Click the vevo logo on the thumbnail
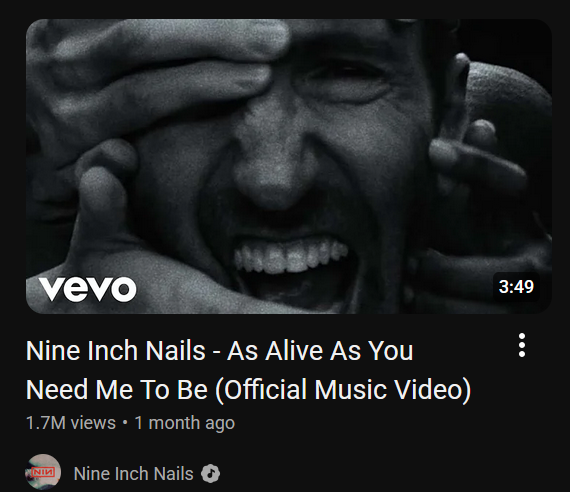 click(88, 289)
